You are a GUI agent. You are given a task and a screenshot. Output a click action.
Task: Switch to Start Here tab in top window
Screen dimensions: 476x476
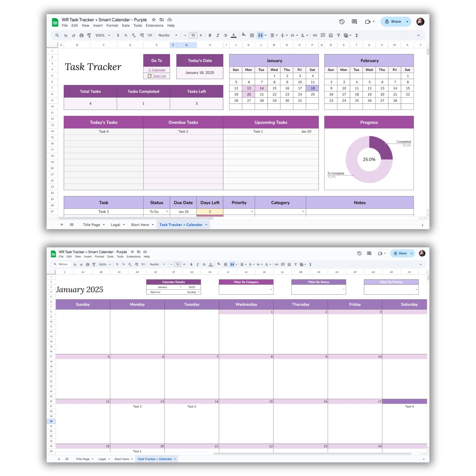tap(140, 225)
